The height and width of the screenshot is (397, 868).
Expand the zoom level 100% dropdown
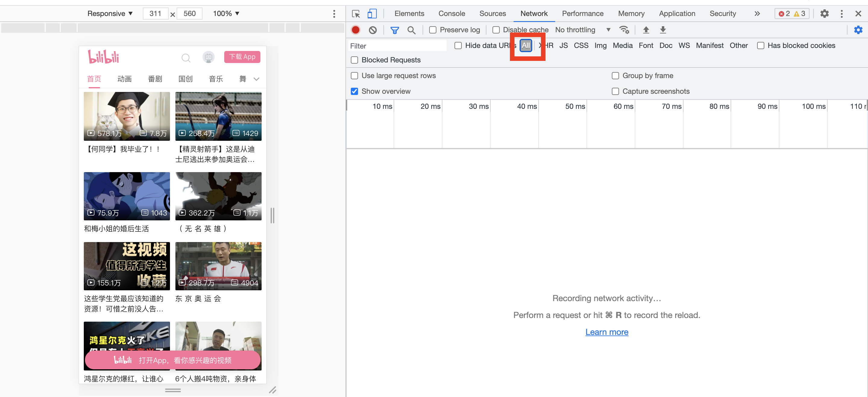(x=225, y=14)
